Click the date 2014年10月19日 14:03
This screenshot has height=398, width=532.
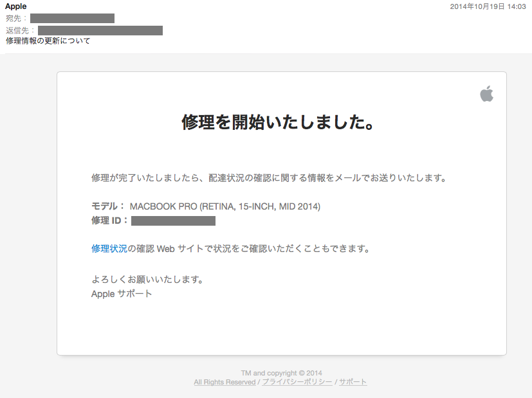pyautogui.click(x=488, y=6)
